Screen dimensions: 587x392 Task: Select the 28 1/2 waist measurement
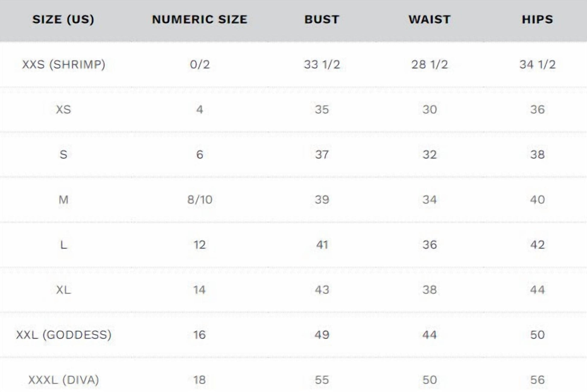429,64
